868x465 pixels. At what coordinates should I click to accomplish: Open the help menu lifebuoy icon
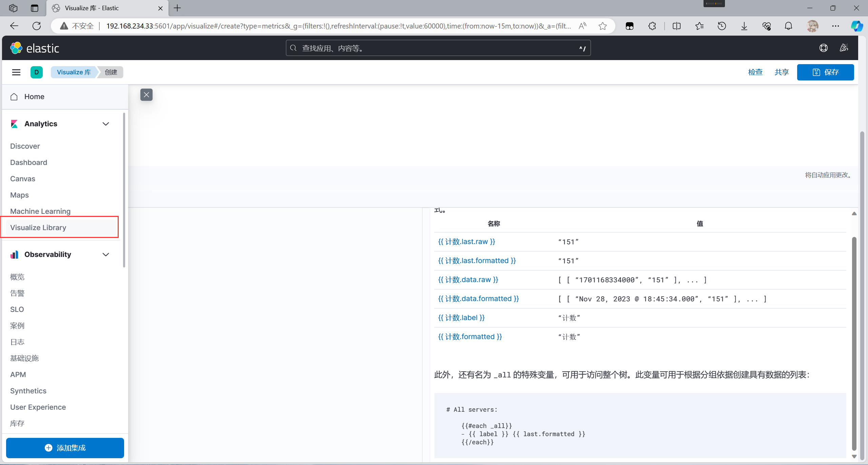pyautogui.click(x=823, y=48)
